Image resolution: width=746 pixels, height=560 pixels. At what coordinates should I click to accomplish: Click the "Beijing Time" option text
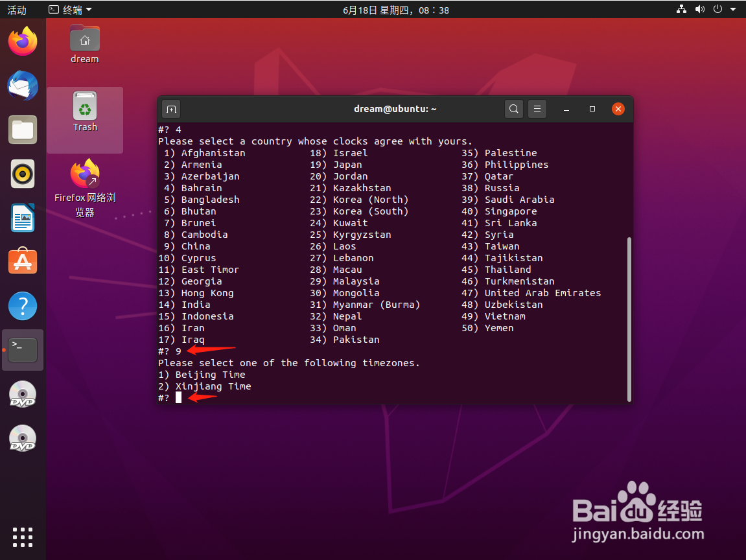click(x=210, y=375)
